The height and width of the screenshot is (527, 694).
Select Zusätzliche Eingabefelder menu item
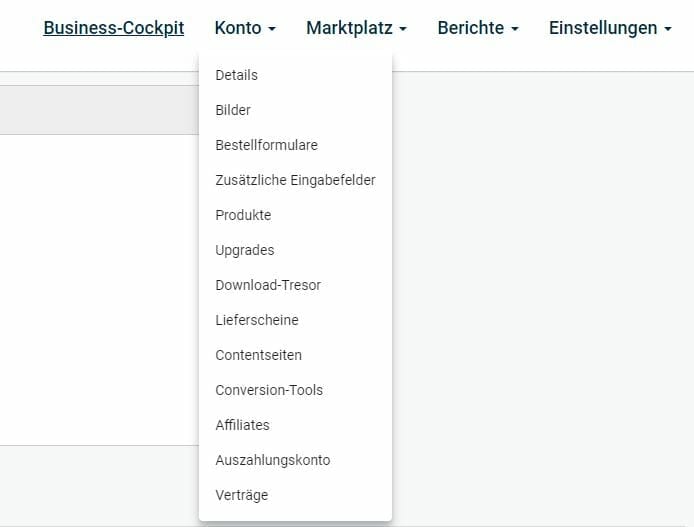(295, 180)
